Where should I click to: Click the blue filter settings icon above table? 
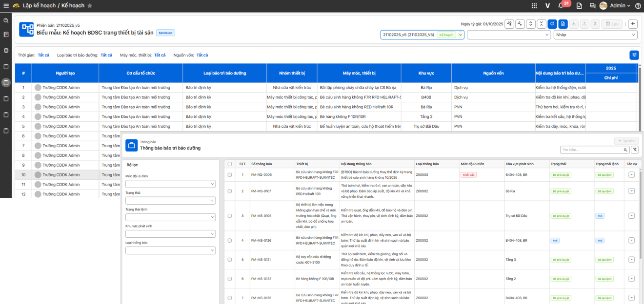634,55
